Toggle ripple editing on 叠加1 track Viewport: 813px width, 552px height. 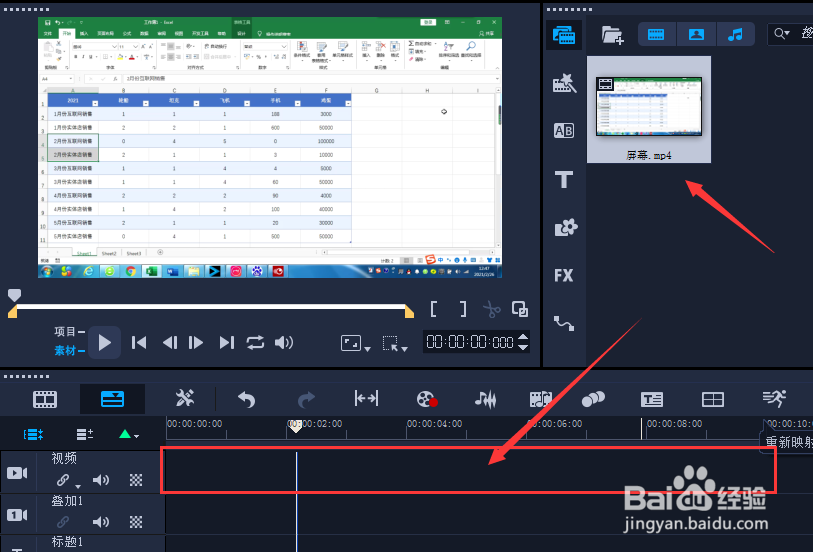[x=63, y=521]
